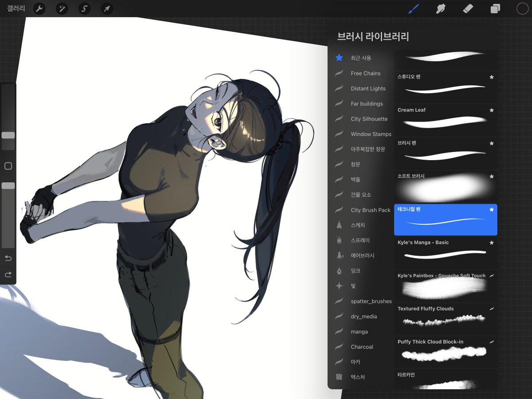Open the Actions wrench menu
The height and width of the screenshot is (399, 532).
[39, 8]
